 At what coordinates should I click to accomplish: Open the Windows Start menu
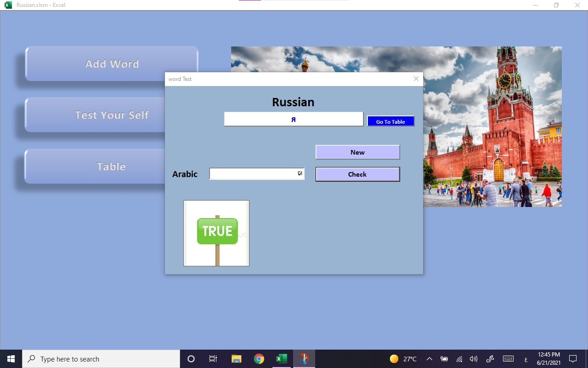[11, 359]
